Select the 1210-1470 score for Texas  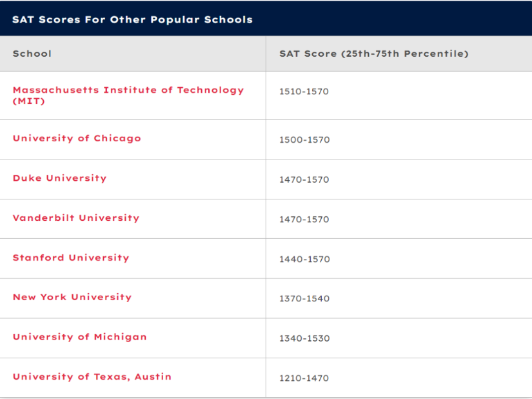click(x=304, y=378)
